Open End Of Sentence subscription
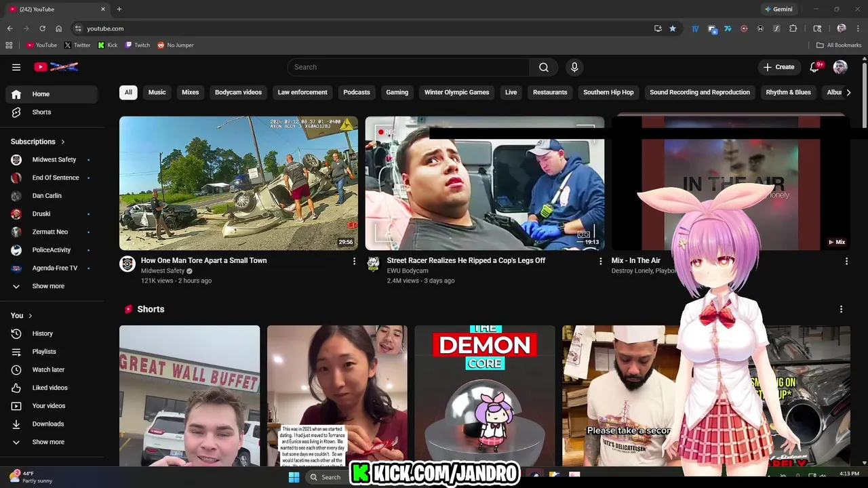Viewport: 868px width, 488px height. point(52,178)
